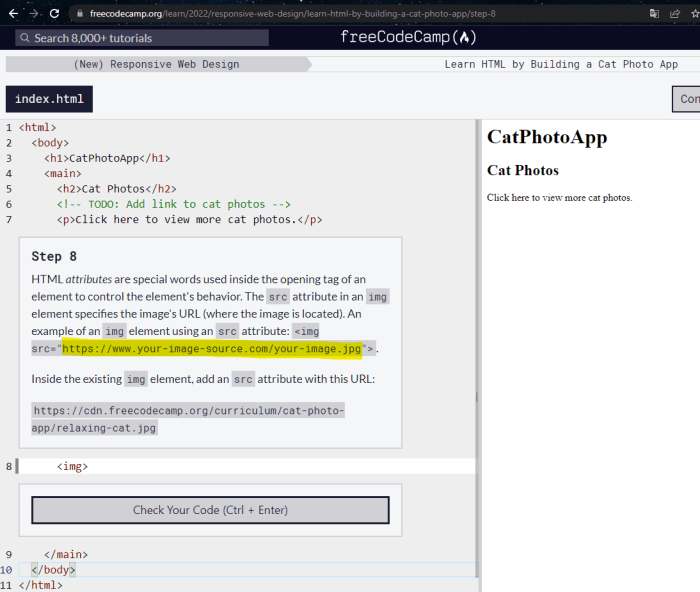The image size is (700, 592).
Task: Click the share page icon
Action: (675, 14)
